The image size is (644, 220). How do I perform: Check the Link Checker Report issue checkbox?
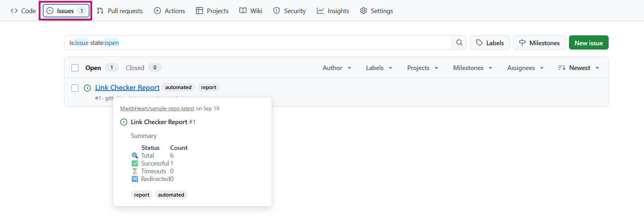[x=75, y=88]
